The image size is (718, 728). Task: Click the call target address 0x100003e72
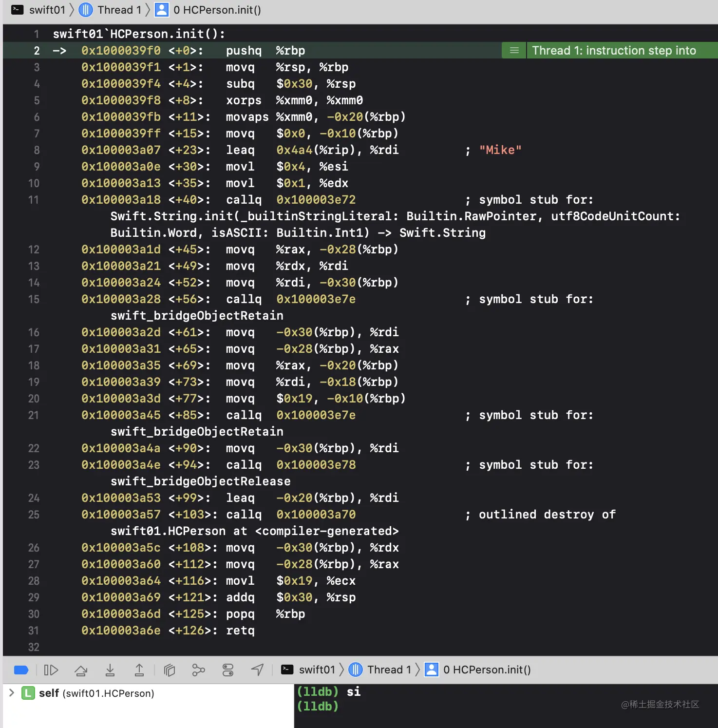[316, 200]
